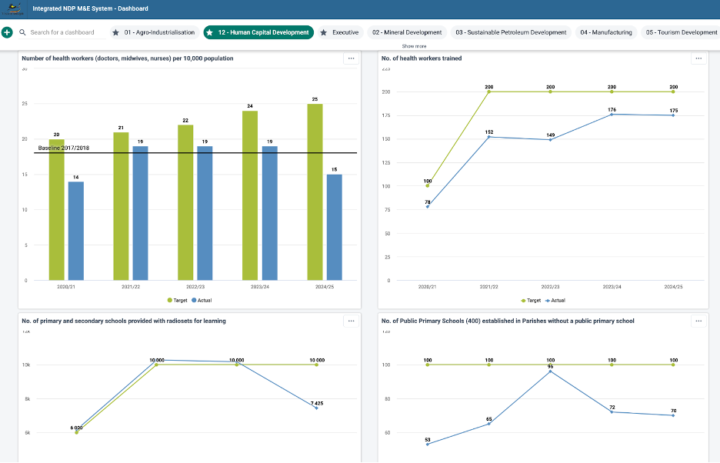Expand the dashboard list with Show more

413,46
